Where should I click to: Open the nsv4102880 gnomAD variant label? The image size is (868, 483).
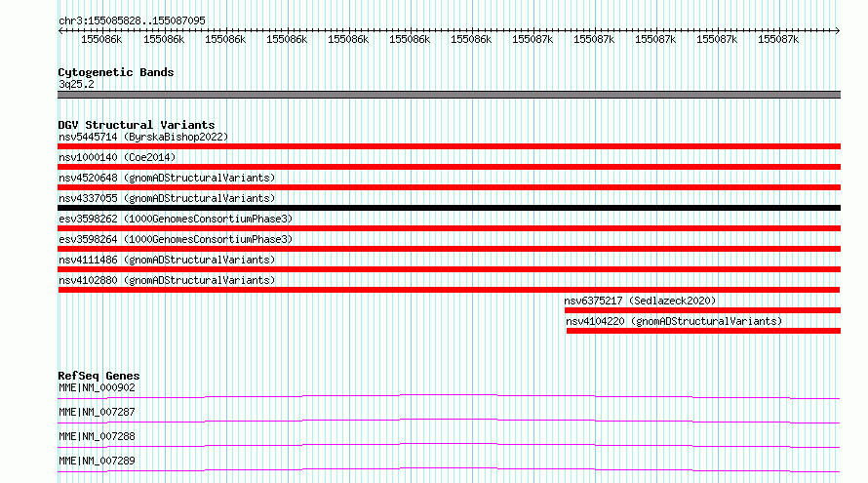[167, 280]
